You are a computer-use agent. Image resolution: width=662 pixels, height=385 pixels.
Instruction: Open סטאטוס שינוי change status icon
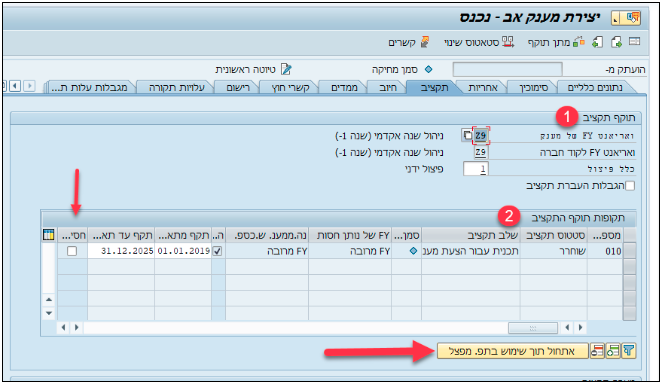508,41
